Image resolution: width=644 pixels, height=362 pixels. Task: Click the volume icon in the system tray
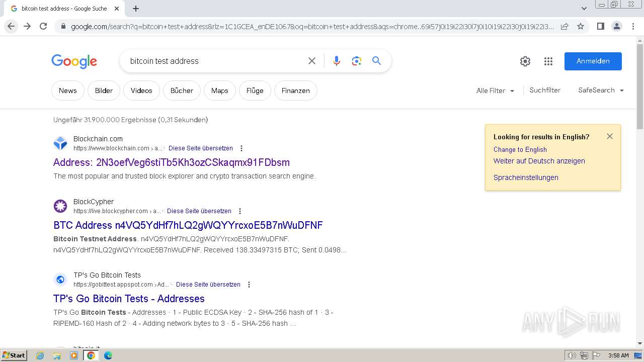572,355
